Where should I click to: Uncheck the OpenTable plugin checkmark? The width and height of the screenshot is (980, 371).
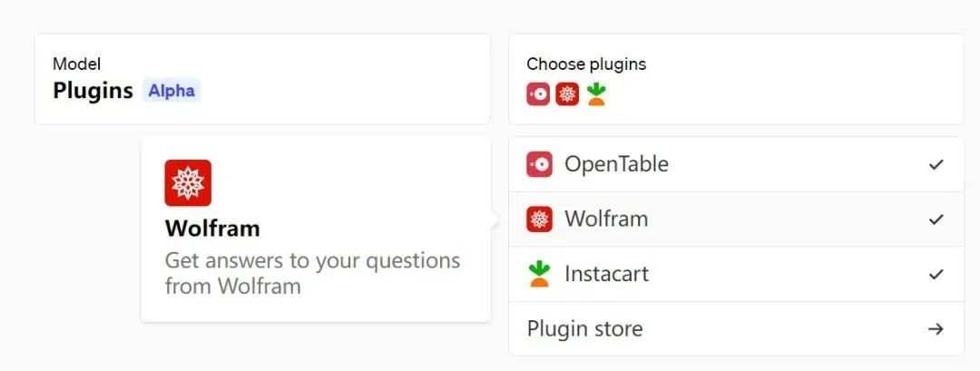[936, 165]
